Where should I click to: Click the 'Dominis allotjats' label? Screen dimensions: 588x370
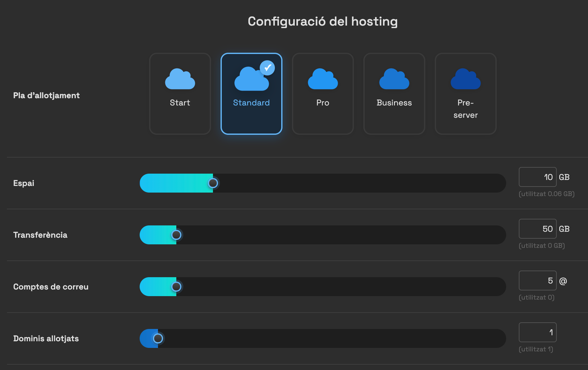(46, 338)
